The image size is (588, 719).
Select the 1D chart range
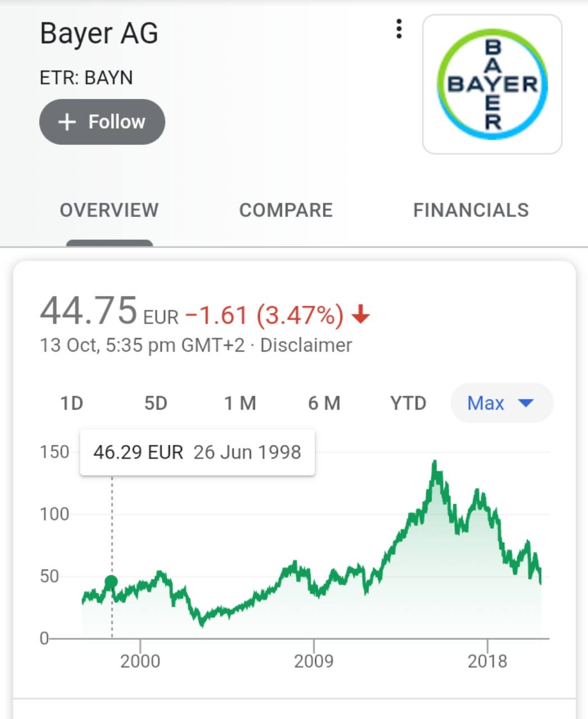[x=72, y=403]
